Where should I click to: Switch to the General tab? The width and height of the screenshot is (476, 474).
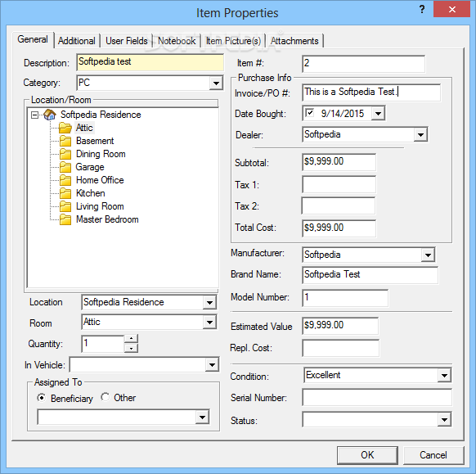click(33, 39)
